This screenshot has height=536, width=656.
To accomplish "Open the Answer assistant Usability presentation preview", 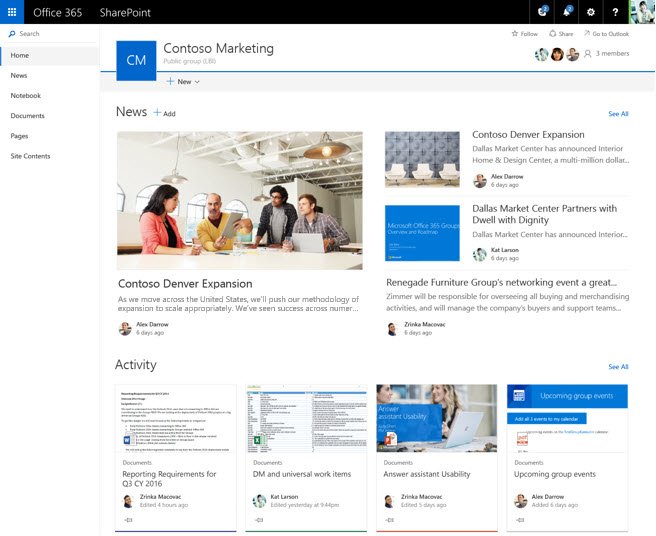I will [436, 418].
